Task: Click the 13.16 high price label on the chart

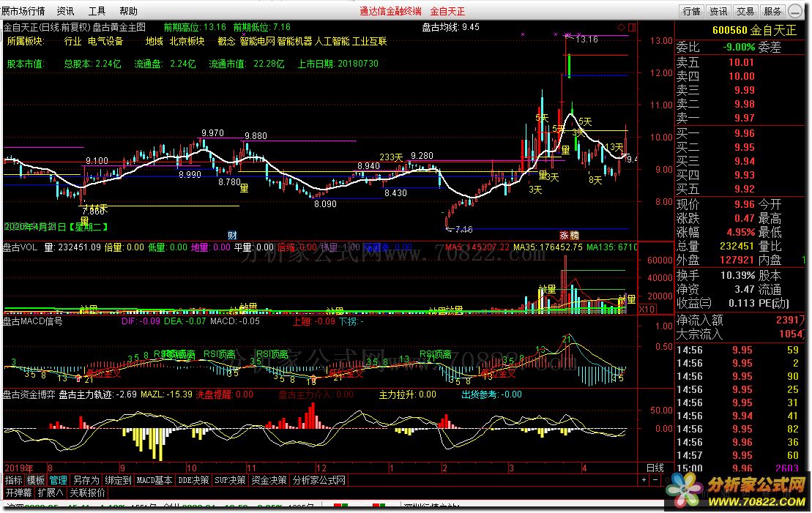Action: click(586, 40)
